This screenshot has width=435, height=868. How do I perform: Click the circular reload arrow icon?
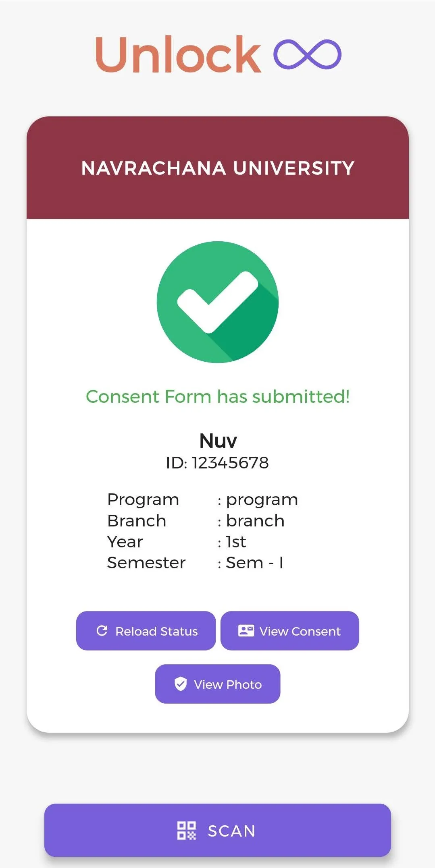pos(102,631)
